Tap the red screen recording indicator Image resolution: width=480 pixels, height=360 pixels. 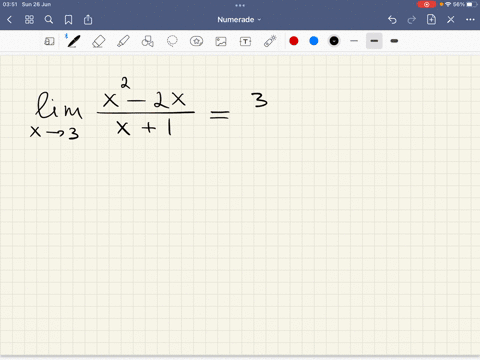tap(426, 4)
